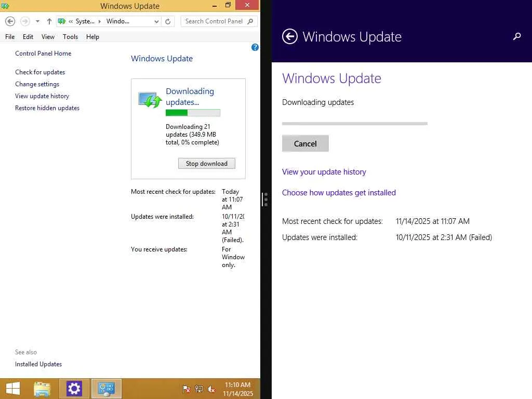Viewport: 532px width, 399px height.
Task: Refresh the Control Panel address bar
Action: click(168, 21)
